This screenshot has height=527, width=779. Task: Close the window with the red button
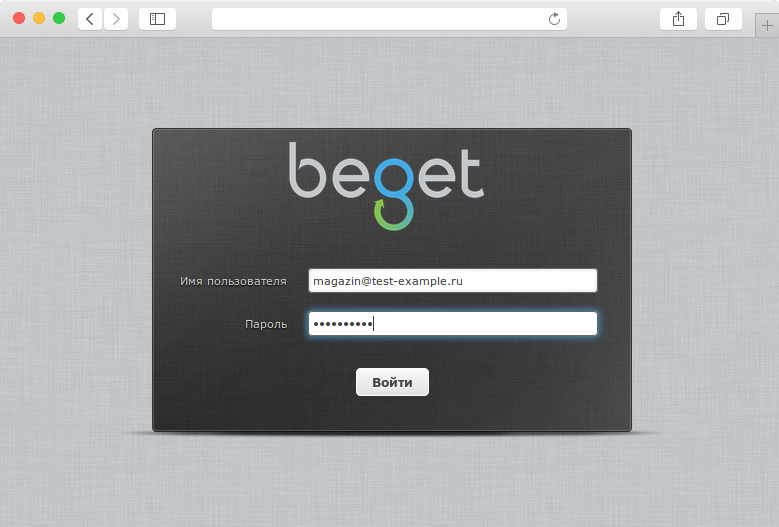click(x=19, y=18)
